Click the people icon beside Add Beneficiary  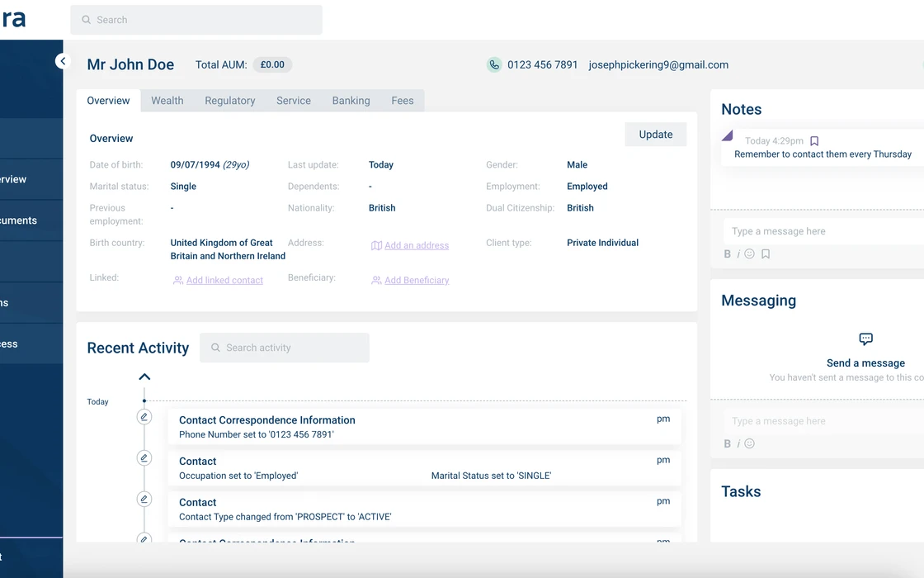coord(376,280)
